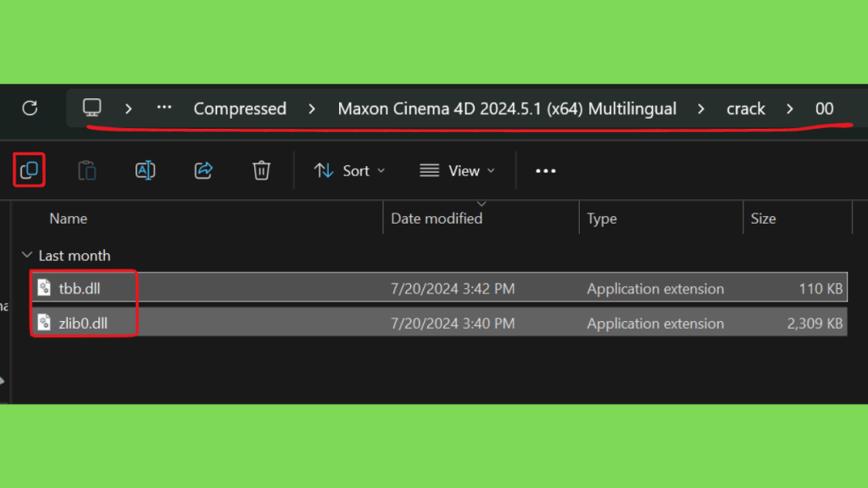Sort by the Type column header
This screenshot has height=488, width=868.
point(602,219)
